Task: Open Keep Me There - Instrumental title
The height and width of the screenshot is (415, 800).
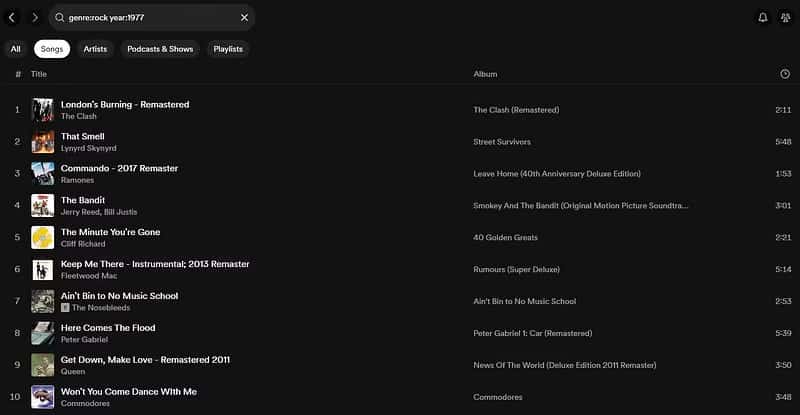Action: (155, 264)
